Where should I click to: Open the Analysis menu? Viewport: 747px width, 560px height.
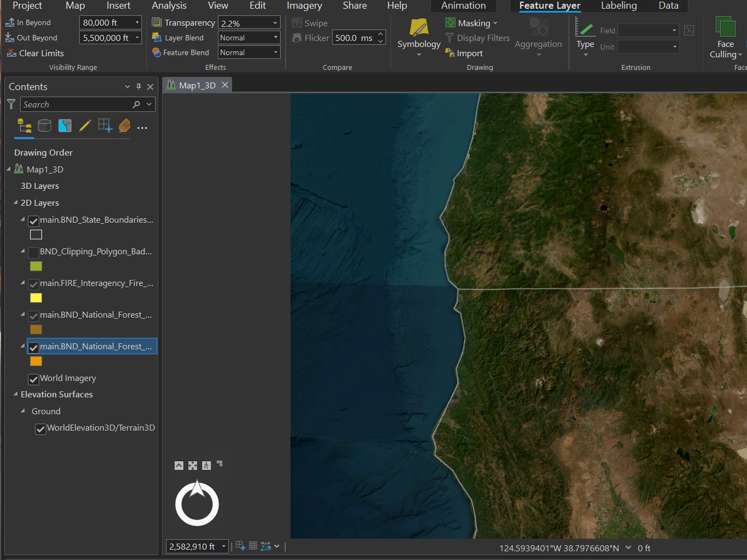[169, 5]
